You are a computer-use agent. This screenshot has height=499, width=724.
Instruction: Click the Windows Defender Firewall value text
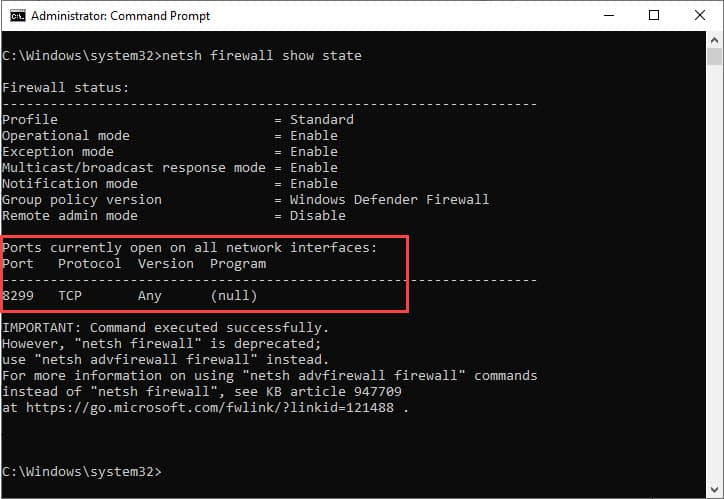coord(389,199)
